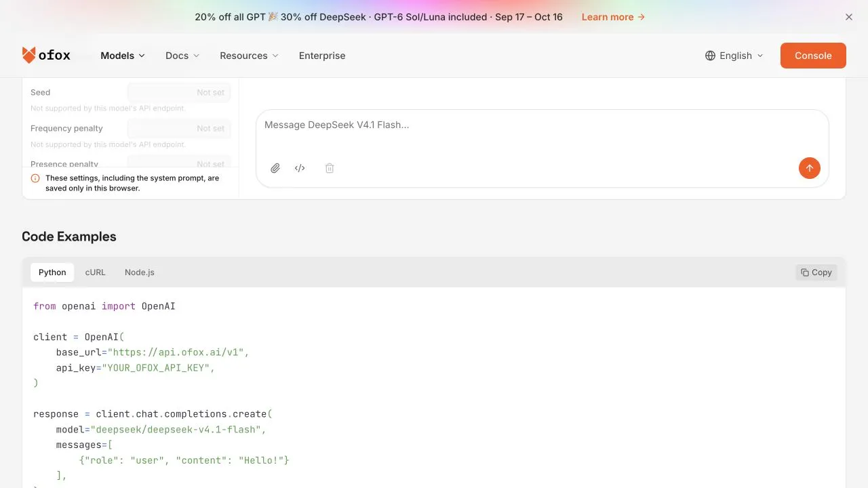Viewport: 868px width, 488px height.
Task: Click the "from openai import OpenAI" line
Action: point(104,306)
